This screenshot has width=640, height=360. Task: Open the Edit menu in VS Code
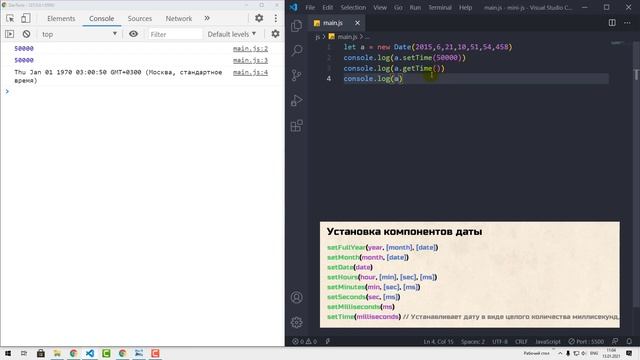[x=327, y=7]
